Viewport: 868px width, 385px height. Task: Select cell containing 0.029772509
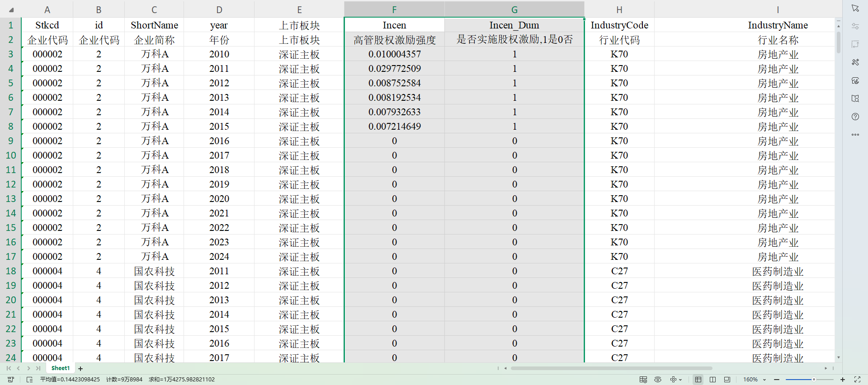394,69
